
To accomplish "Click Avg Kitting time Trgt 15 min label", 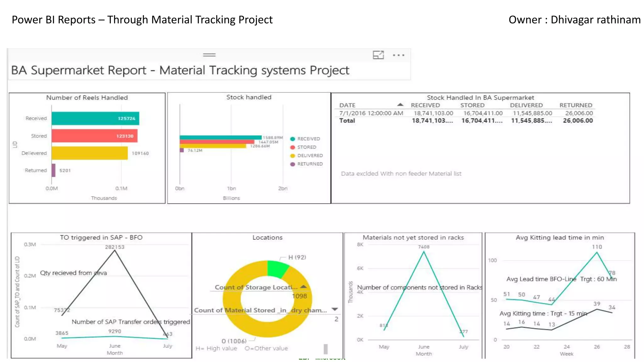I will tap(543, 314).
